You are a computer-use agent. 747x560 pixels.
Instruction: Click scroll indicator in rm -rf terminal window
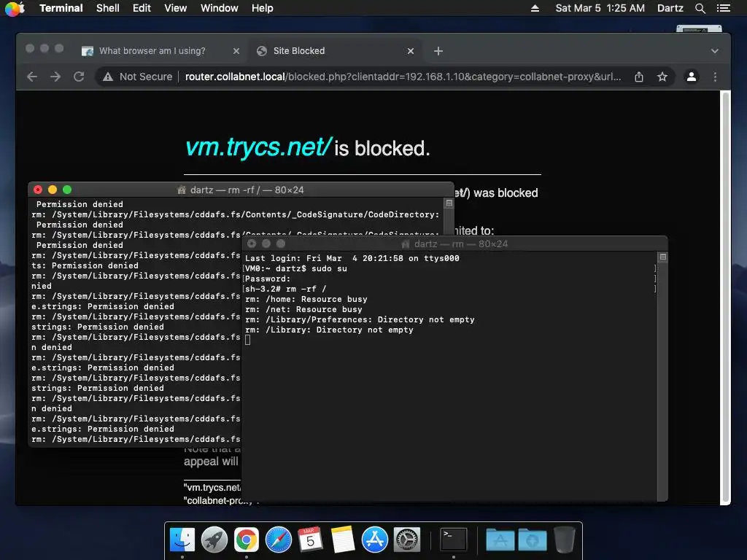pos(449,203)
